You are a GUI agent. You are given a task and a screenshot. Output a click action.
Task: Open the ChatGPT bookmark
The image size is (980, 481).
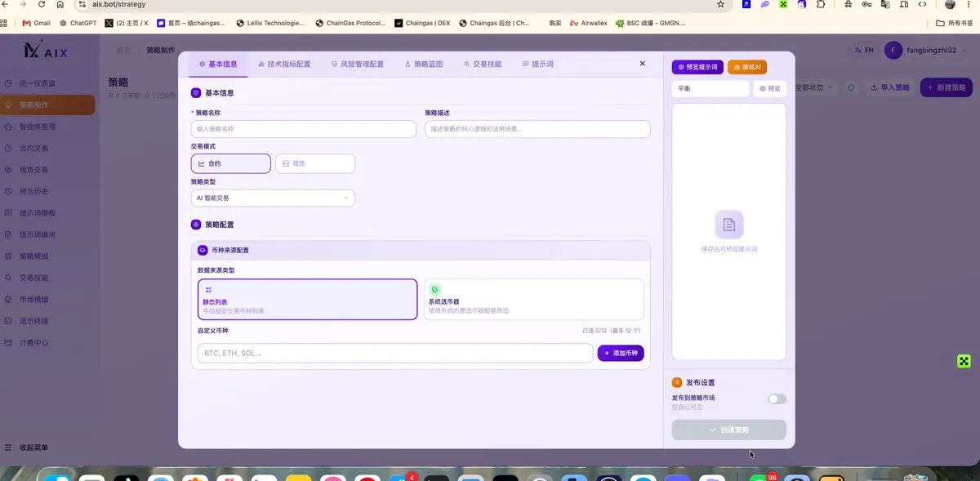[x=78, y=23]
